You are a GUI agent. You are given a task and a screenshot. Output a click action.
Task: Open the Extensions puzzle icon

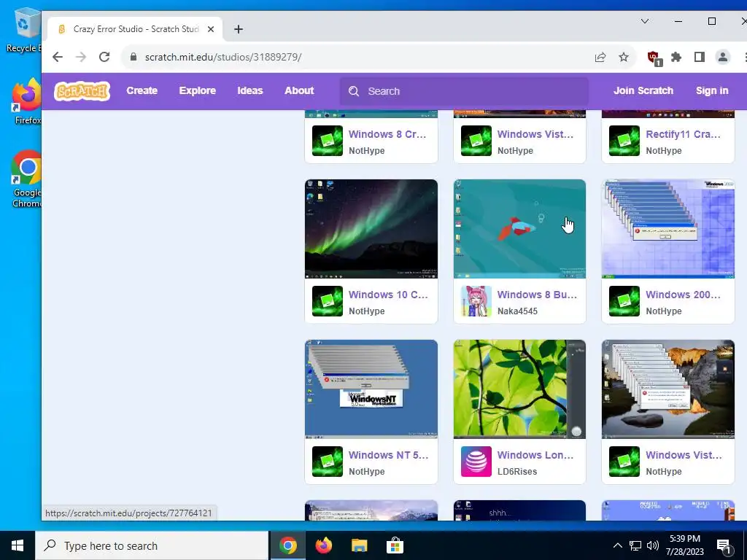[x=676, y=57]
